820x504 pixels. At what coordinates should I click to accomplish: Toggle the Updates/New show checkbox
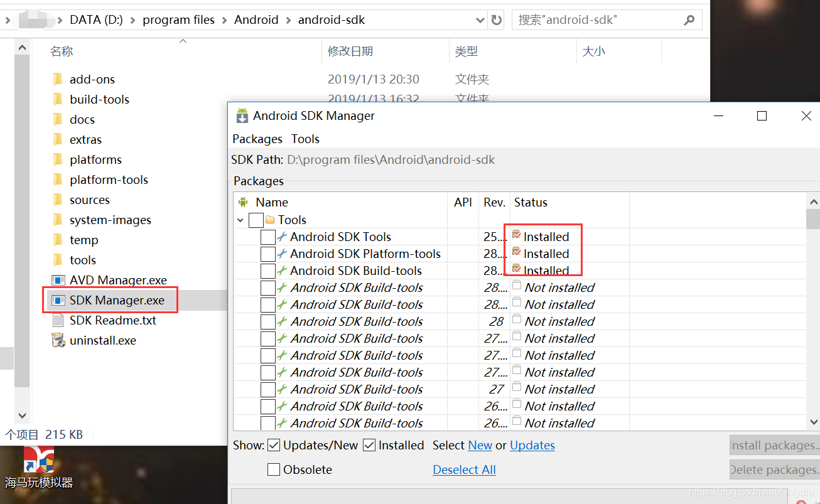point(274,446)
